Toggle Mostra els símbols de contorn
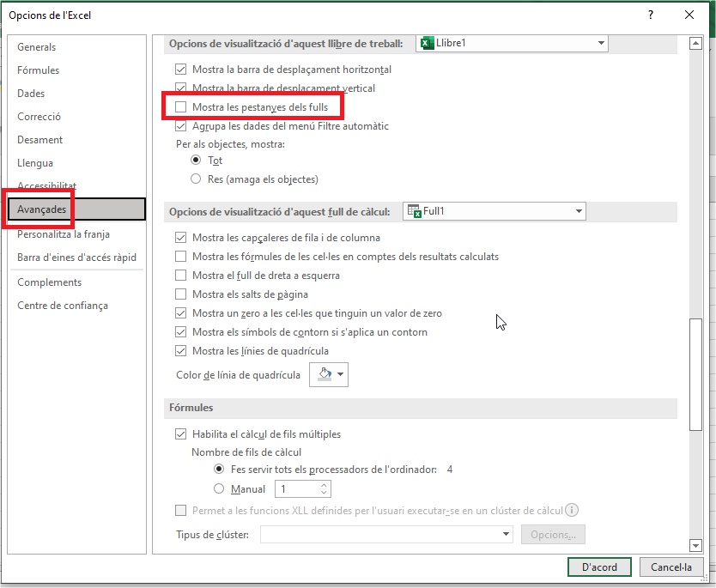This screenshot has width=716, height=588. point(181,332)
